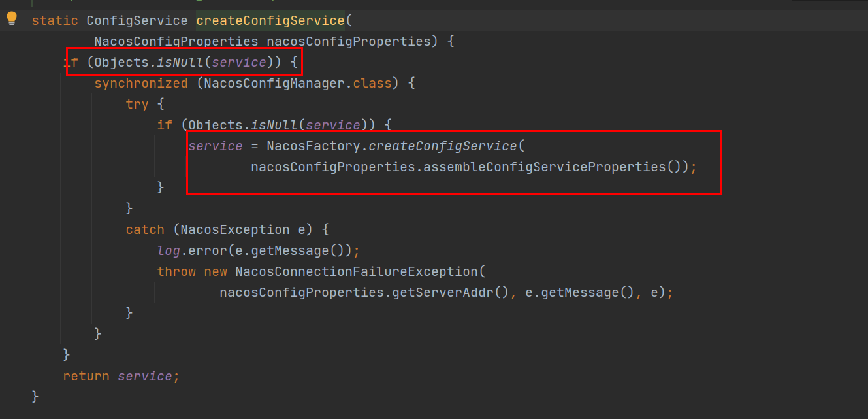This screenshot has height=419, width=868.
Task: Click the getServerAddr method call
Action: [443, 292]
